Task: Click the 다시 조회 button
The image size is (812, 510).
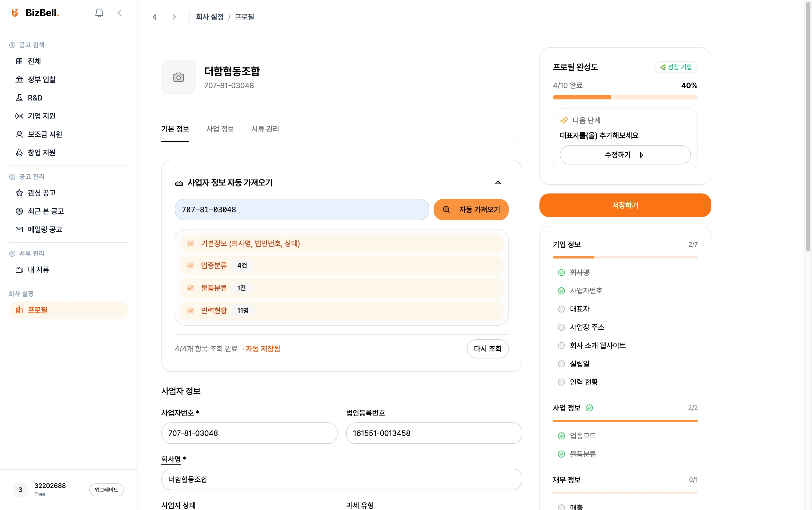Action: [487, 349]
